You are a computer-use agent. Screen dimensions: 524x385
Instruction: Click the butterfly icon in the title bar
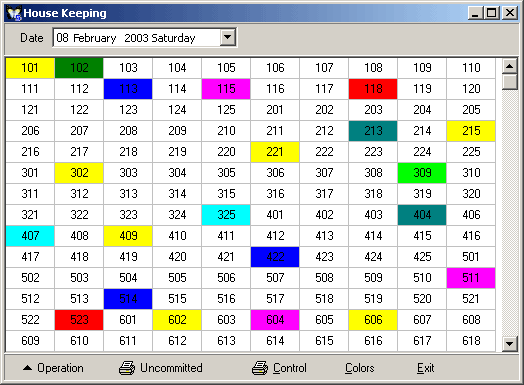pyautogui.click(x=14, y=13)
